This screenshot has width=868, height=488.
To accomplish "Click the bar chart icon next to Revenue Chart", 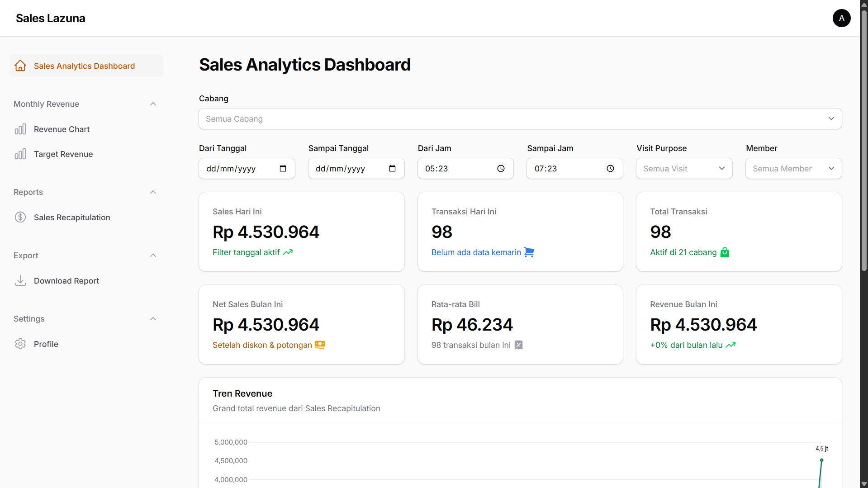I will coord(20,129).
